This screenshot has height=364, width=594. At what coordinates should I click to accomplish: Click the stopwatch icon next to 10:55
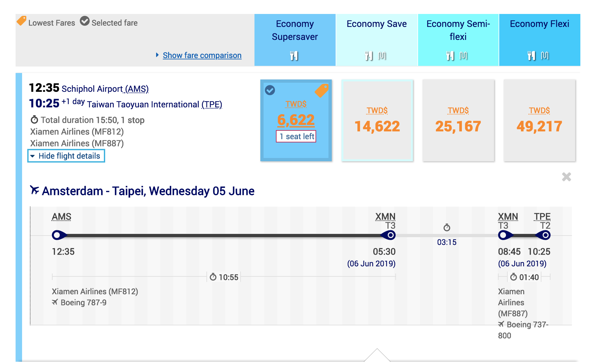pyautogui.click(x=213, y=277)
